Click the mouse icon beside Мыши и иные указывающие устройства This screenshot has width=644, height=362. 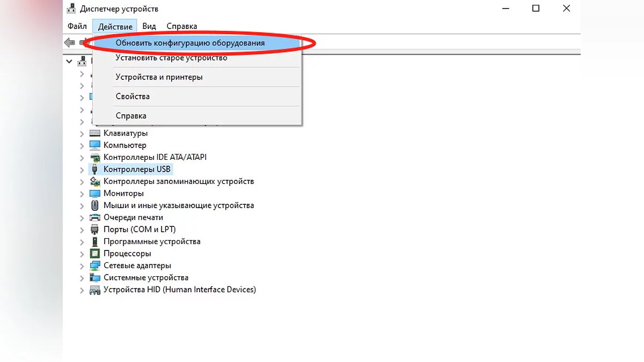click(x=95, y=205)
